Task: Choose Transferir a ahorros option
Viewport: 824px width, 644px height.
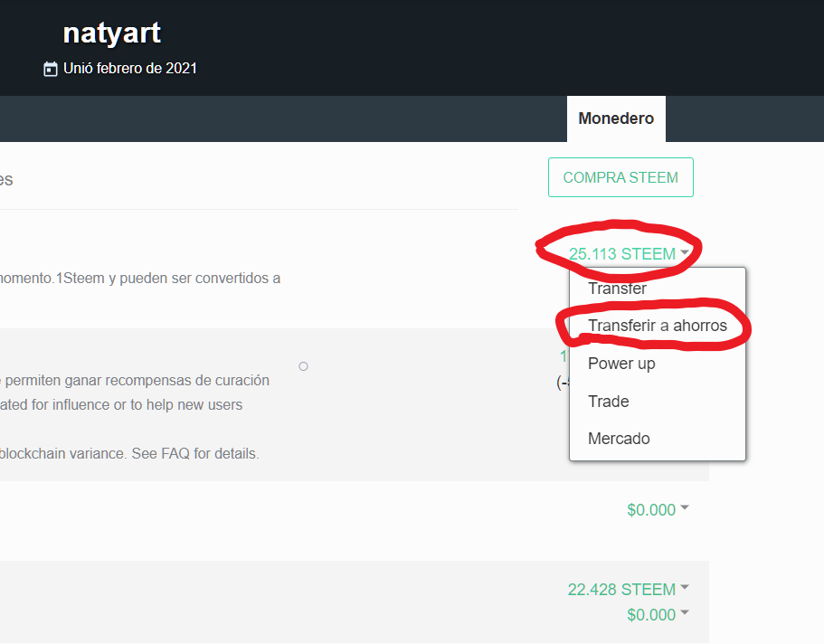Action: pos(658,326)
